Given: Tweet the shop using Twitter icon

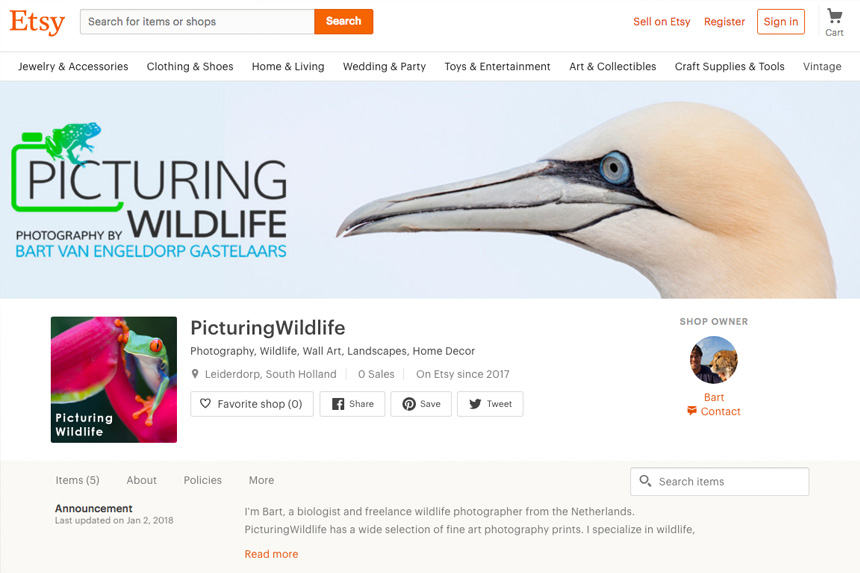Looking at the screenshot, I should tap(475, 404).
